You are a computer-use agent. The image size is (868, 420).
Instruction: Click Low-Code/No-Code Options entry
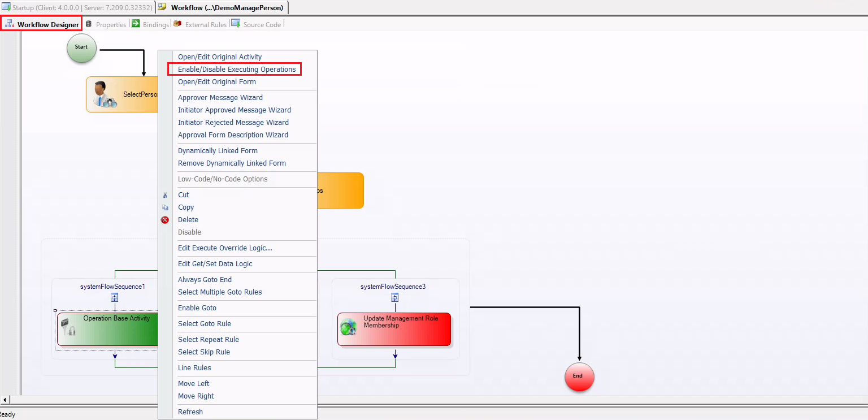point(223,179)
